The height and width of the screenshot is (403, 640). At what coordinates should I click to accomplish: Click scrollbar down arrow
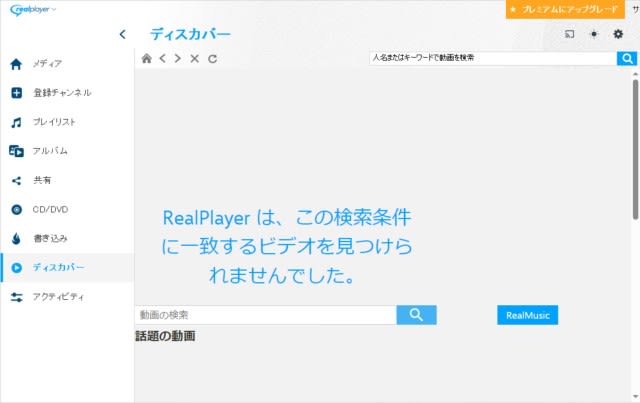pyautogui.click(x=636, y=396)
